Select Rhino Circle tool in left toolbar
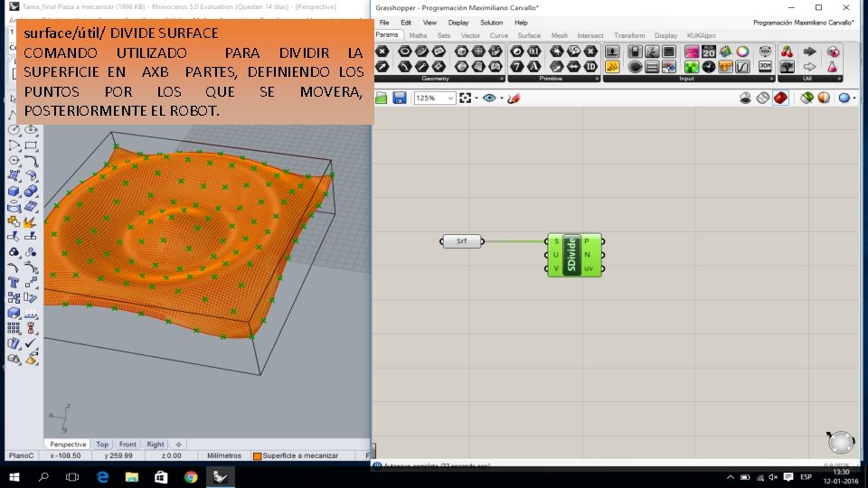The width and height of the screenshot is (868, 488). coord(14,129)
